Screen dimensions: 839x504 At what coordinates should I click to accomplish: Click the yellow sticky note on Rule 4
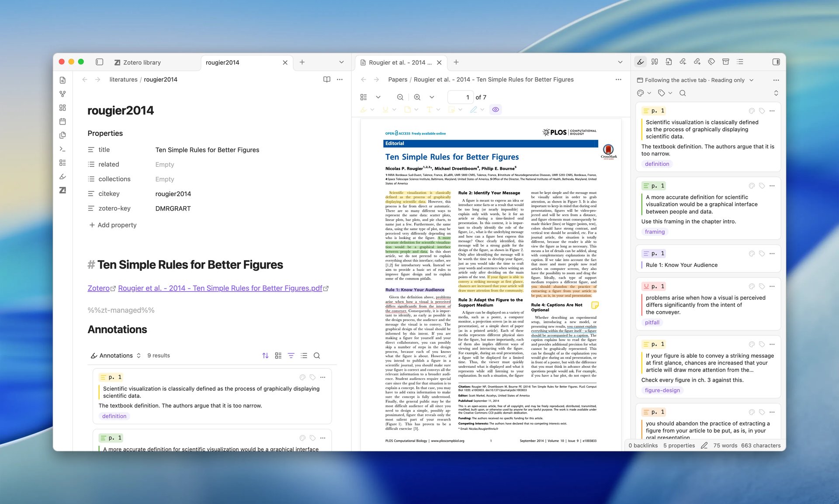[x=595, y=305]
